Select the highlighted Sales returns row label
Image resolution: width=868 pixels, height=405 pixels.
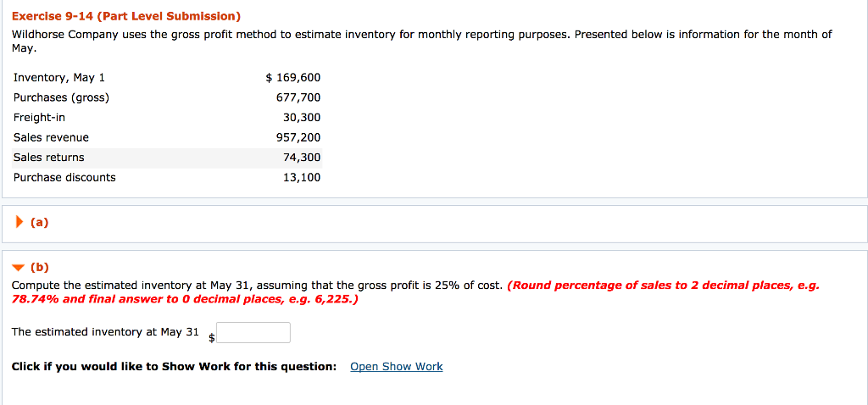click(x=49, y=158)
